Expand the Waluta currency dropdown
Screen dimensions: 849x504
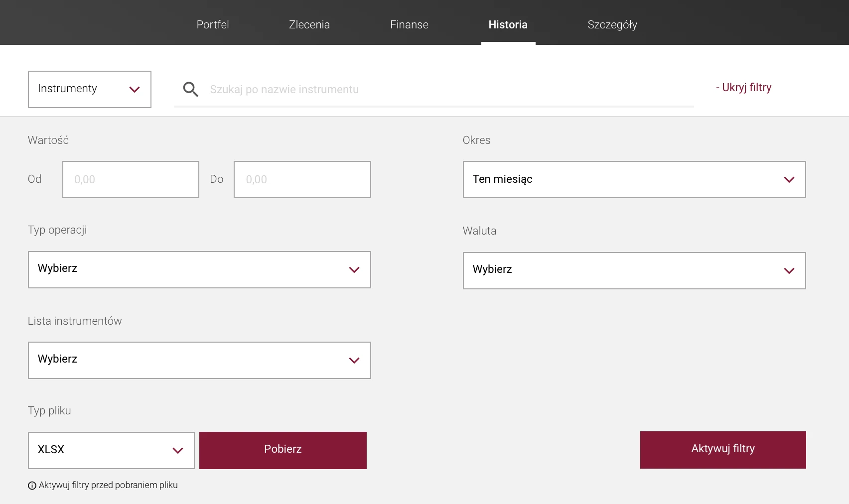tap(634, 270)
